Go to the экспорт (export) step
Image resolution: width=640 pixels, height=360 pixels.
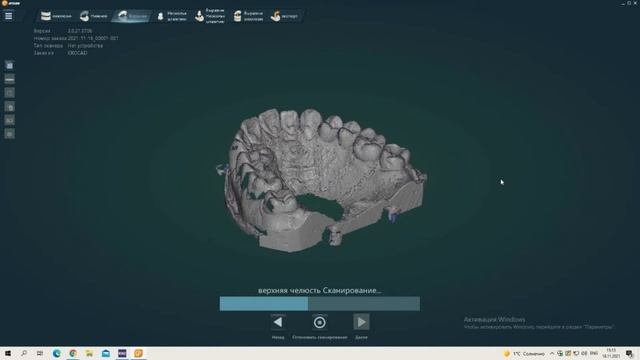pos(284,16)
